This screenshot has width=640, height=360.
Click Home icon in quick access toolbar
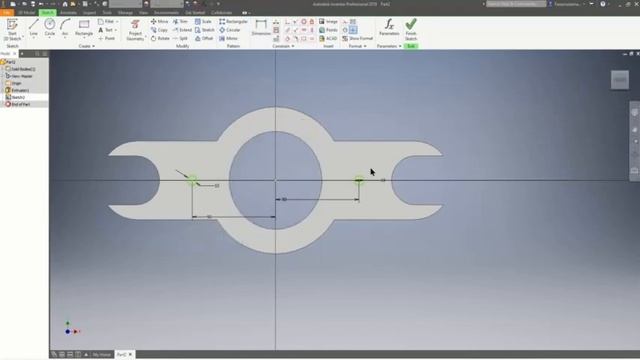[64, 4]
